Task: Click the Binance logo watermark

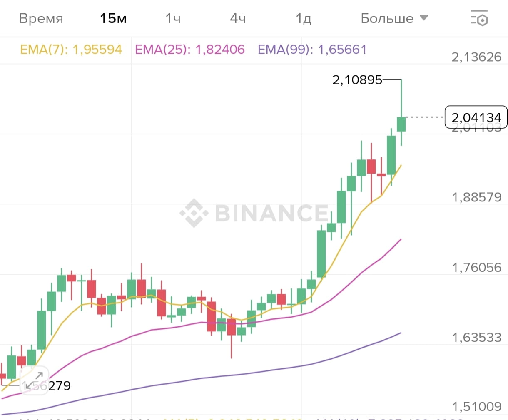Action: point(254,213)
